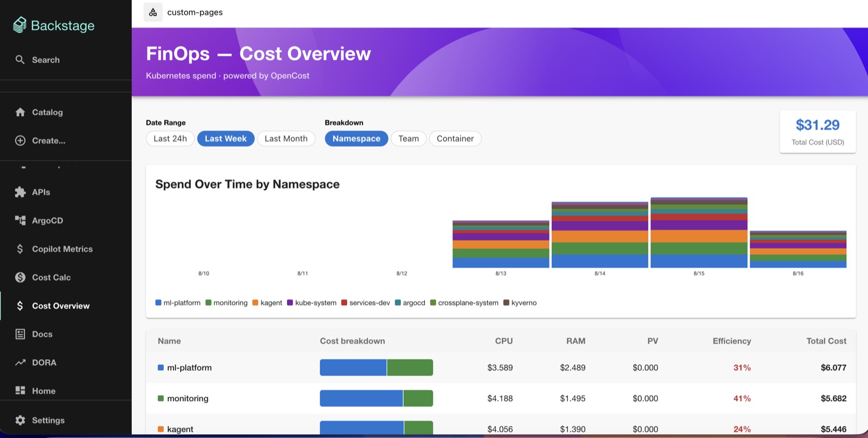Image resolution: width=868 pixels, height=438 pixels.
Task: Click the kagent legend swatch
Action: click(255, 302)
